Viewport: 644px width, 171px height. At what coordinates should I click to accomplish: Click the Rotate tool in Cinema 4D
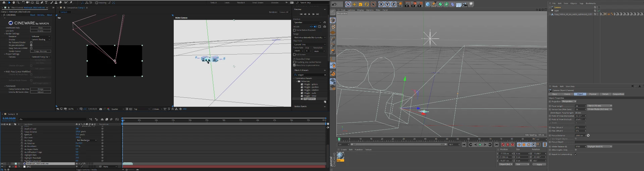[x=367, y=4]
